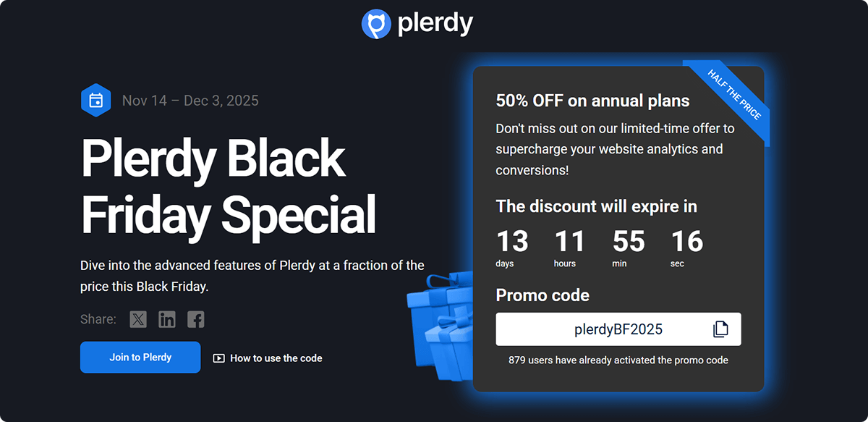Click the 55 min countdown value
This screenshot has width=868, height=422.
tap(628, 242)
